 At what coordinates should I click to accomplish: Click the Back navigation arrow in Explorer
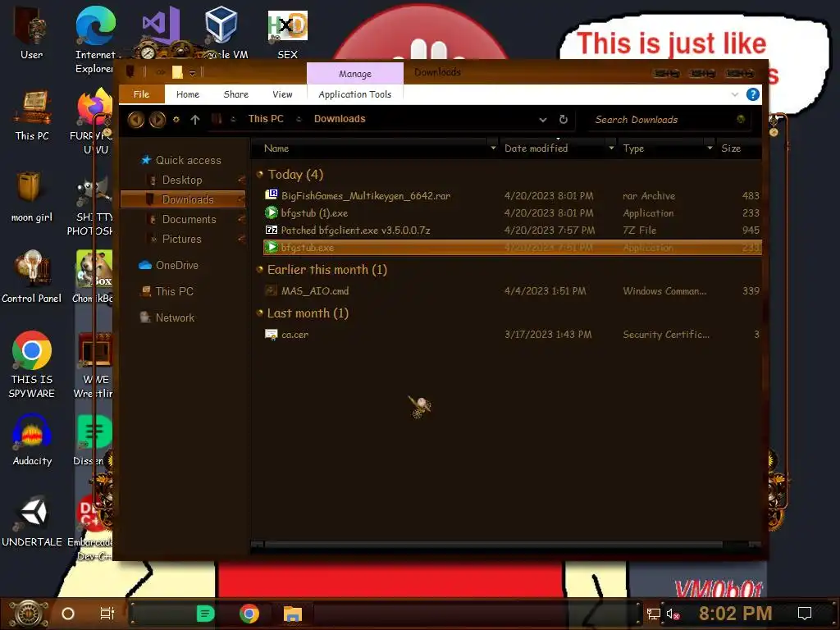point(136,120)
